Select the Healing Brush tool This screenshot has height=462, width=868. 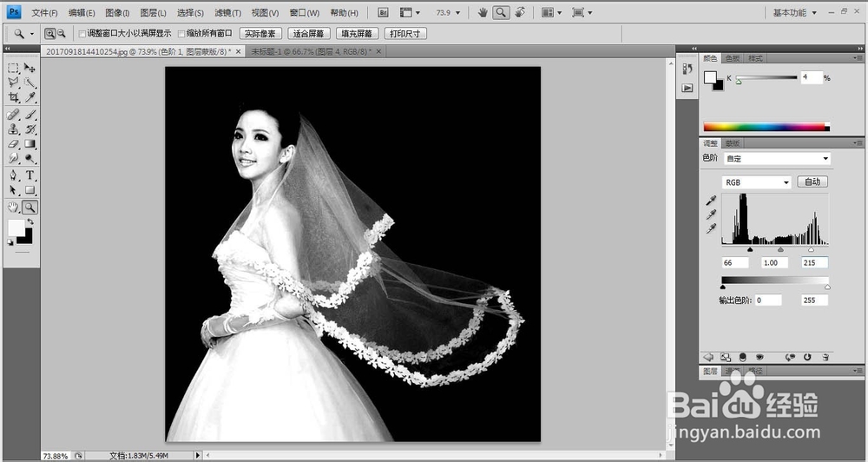tap(13, 115)
